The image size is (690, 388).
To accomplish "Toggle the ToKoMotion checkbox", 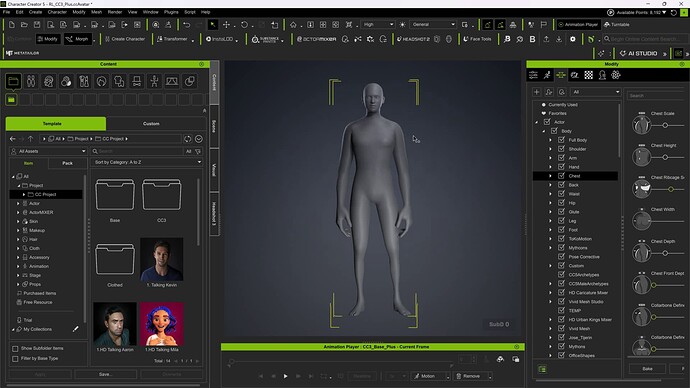I will coord(562,238).
